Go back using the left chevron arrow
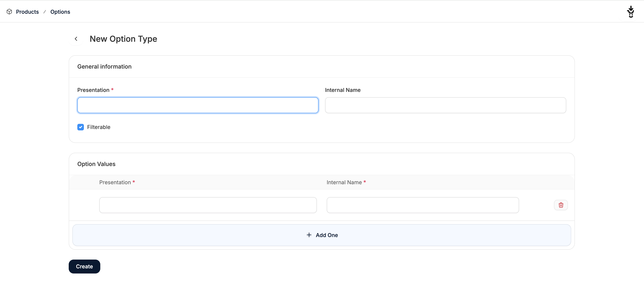The width and height of the screenshot is (644, 296). click(x=76, y=39)
